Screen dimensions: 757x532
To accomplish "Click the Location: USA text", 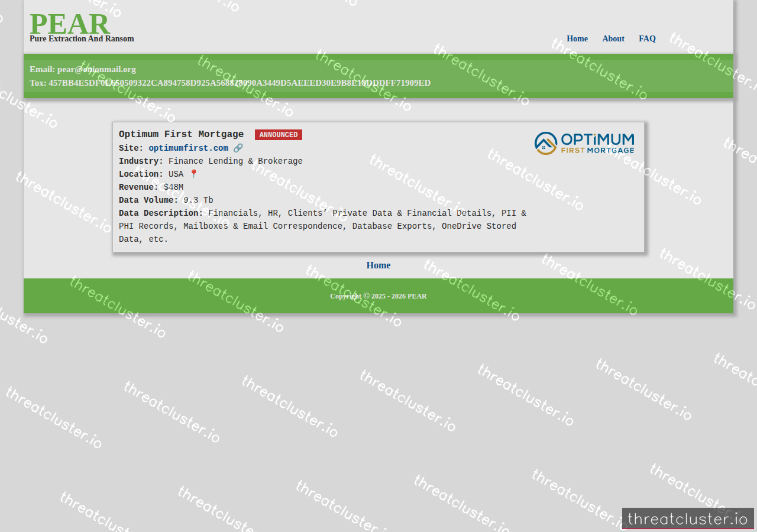I will [151, 174].
